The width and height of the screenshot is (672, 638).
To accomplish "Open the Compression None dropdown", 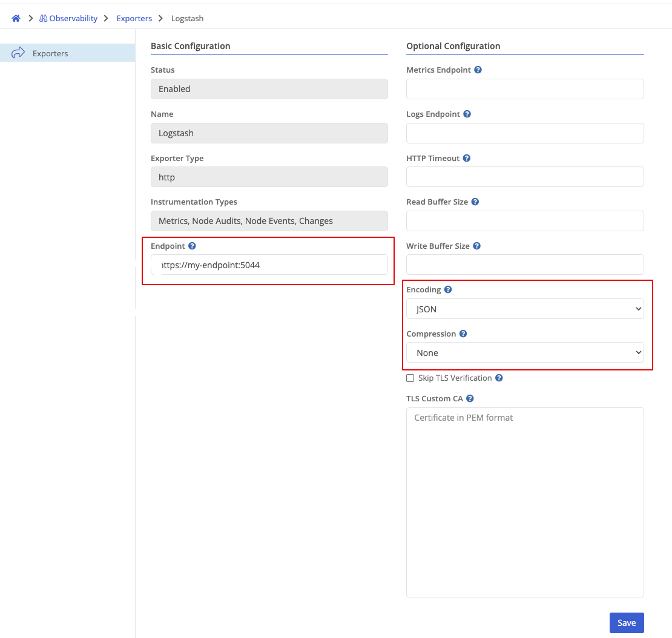I will [525, 353].
